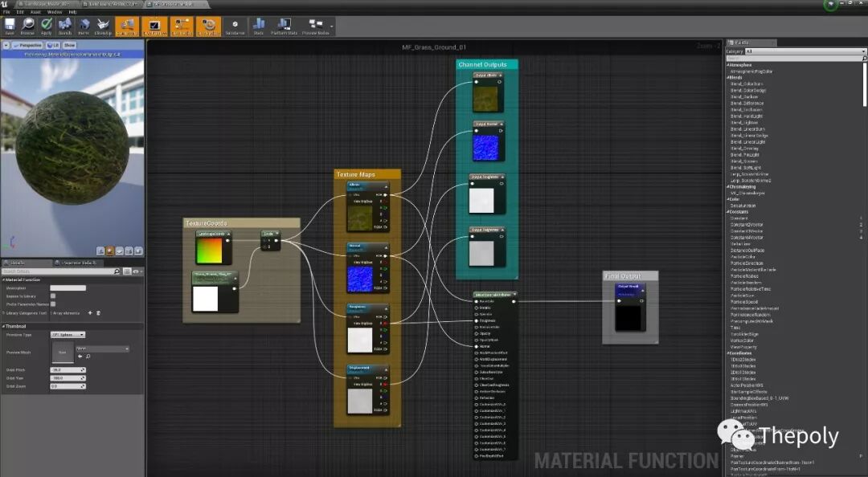868x477 pixels.
Task: Expand the Library Categories Text array
Action: click(x=3, y=313)
